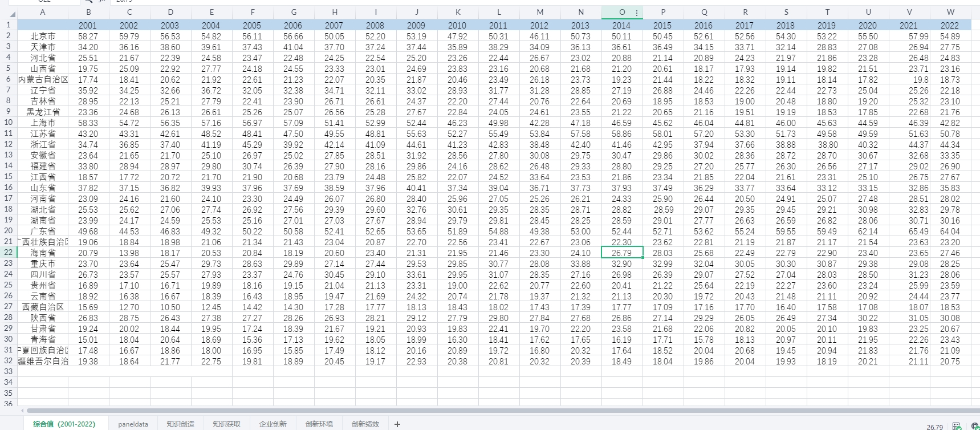
Task: Click 内蒙古自治区 2021 value 19.8
Action: (x=909, y=79)
